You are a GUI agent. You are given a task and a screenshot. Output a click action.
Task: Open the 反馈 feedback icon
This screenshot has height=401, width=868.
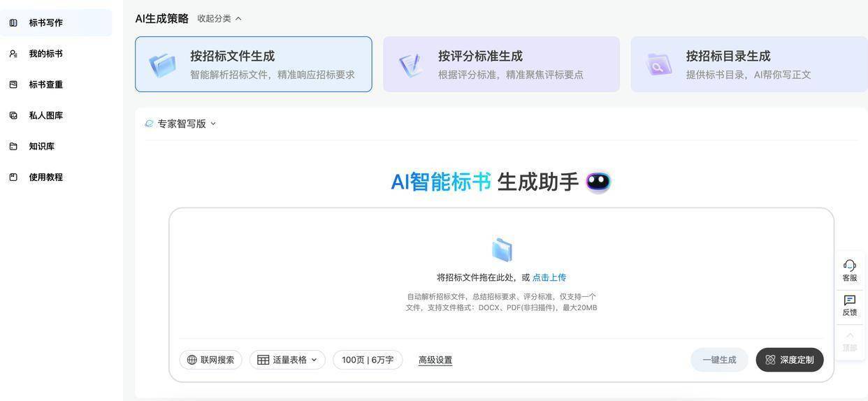(849, 300)
